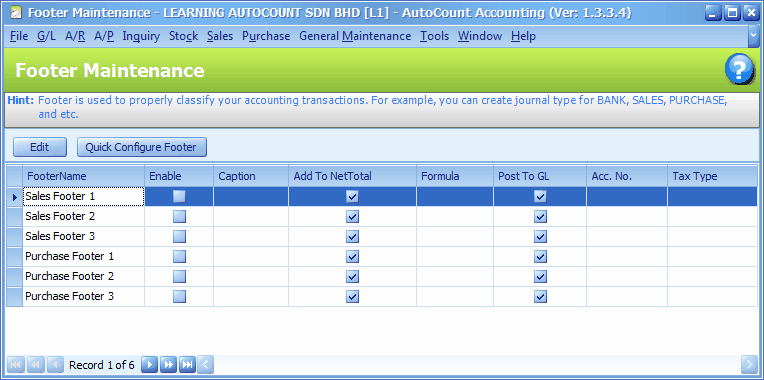Click the Tax Type column header

tap(712, 176)
